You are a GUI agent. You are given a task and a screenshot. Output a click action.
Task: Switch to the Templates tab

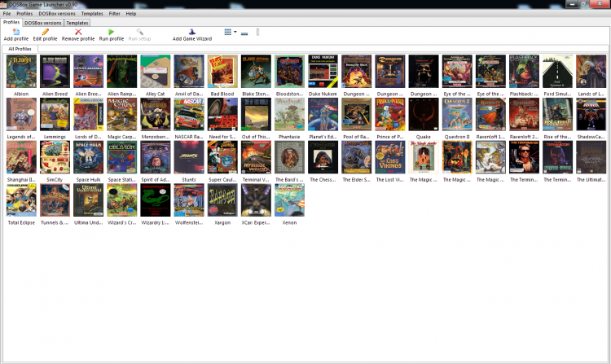tap(77, 23)
